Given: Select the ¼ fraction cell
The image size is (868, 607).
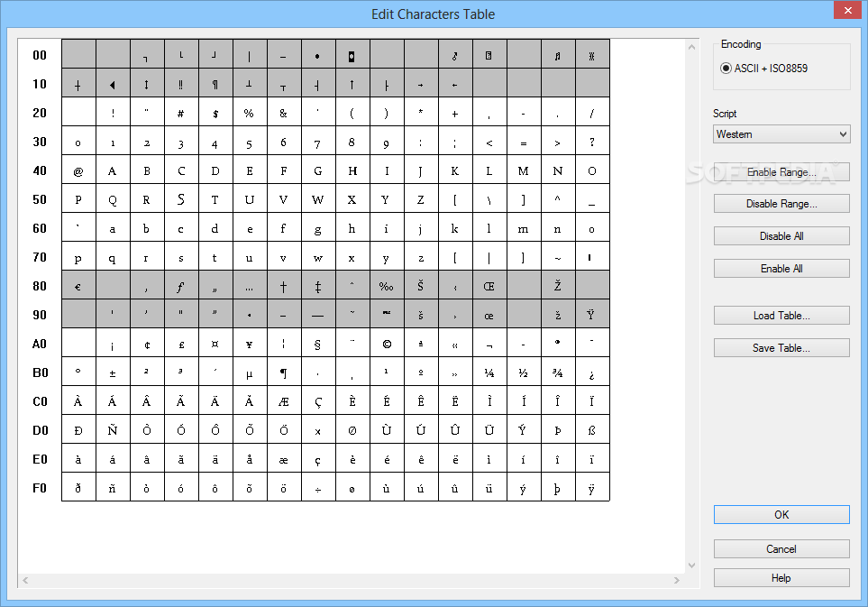Looking at the screenshot, I should 489,372.
